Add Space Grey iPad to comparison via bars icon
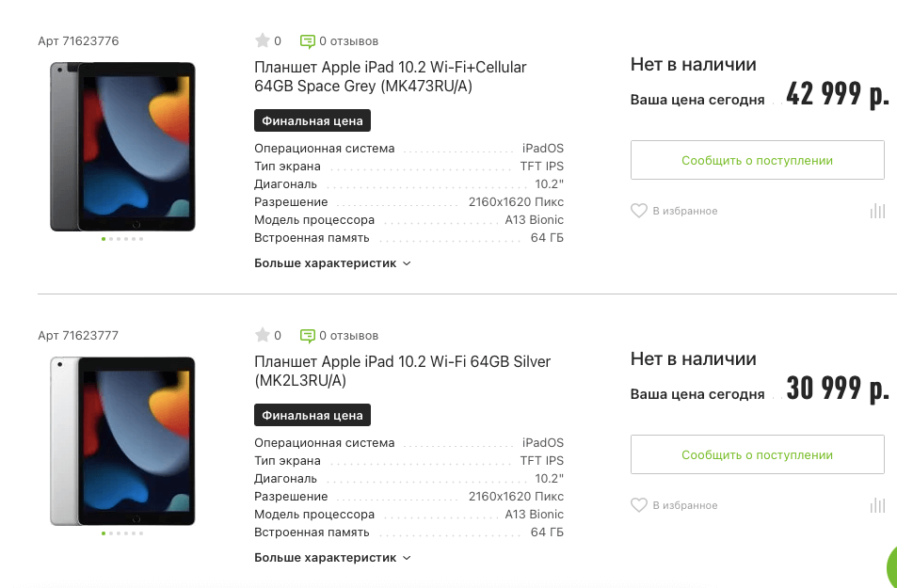The image size is (897, 588). coord(877,211)
